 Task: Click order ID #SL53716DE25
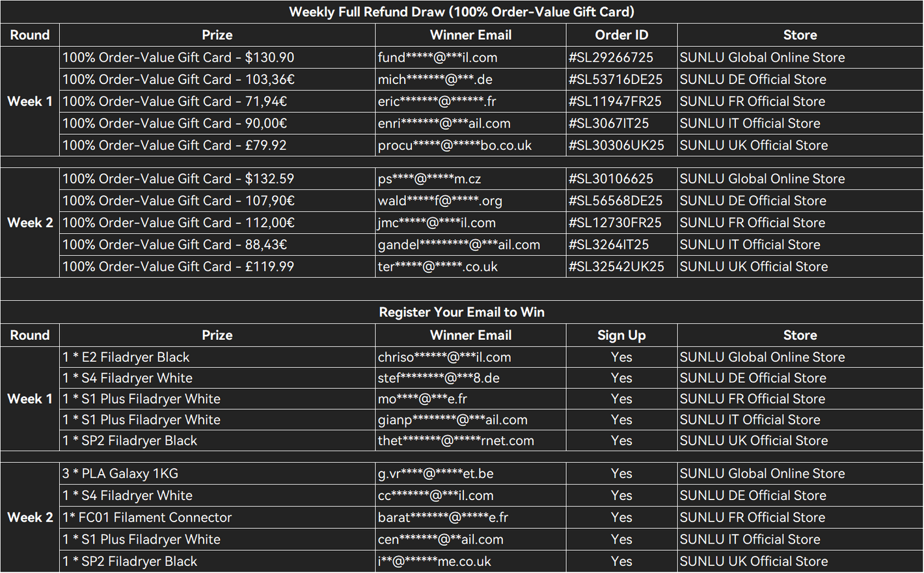pos(616,79)
